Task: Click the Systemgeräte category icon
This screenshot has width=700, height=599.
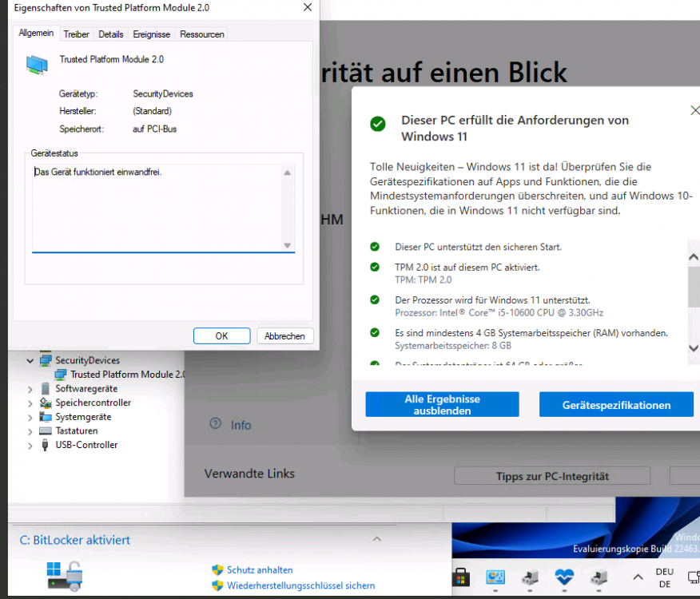Action: pyautogui.click(x=45, y=417)
